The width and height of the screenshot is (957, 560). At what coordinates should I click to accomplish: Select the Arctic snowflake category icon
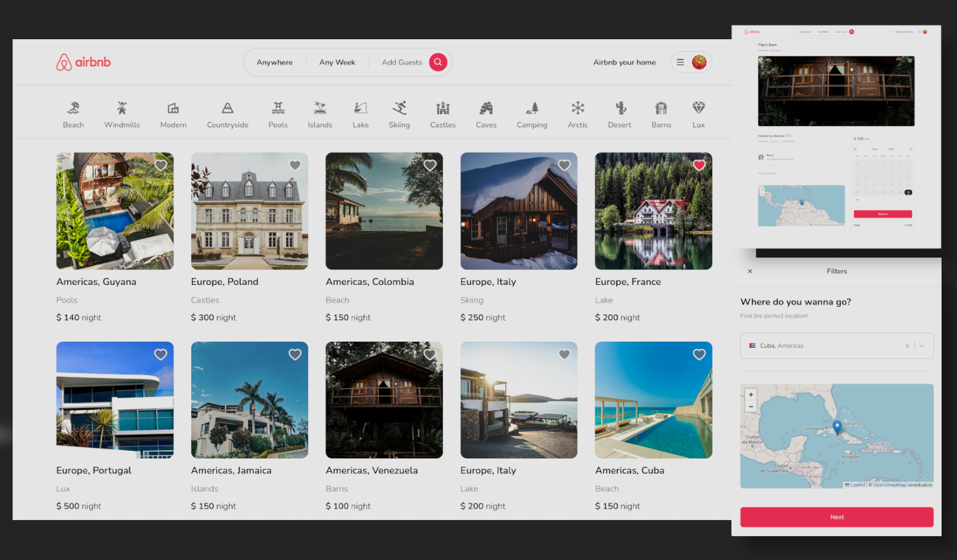coord(577,108)
